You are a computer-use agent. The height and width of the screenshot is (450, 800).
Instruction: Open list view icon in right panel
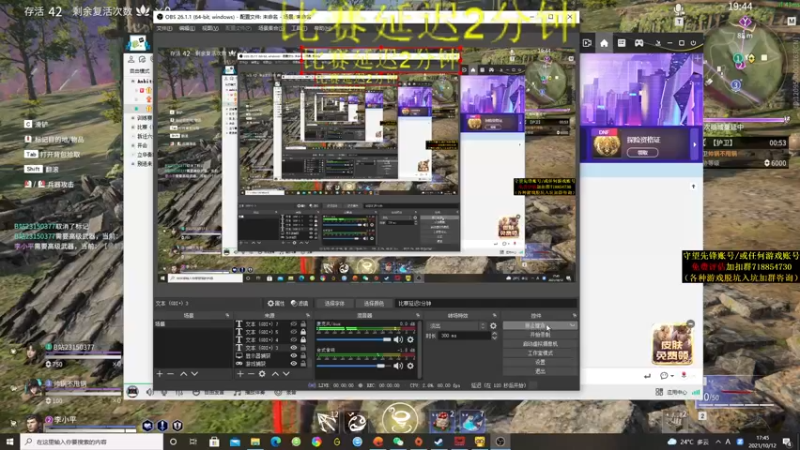[x=621, y=43]
